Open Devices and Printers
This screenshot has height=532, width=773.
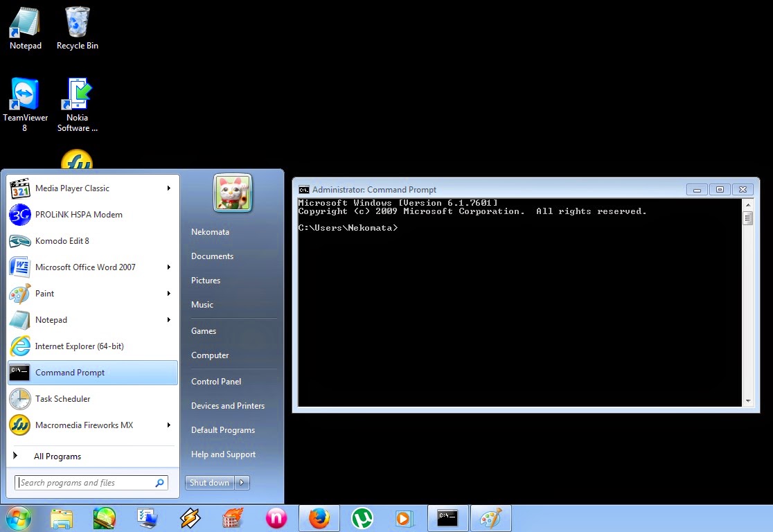coord(228,406)
